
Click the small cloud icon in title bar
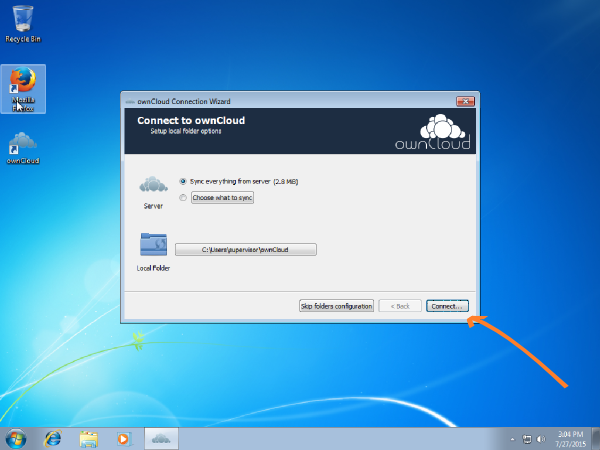[130, 102]
